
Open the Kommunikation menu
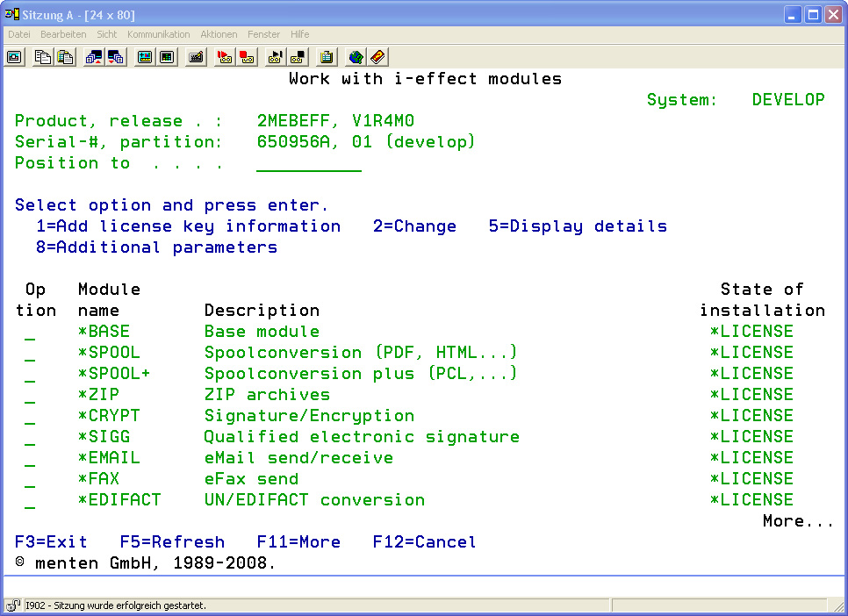(x=158, y=34)
